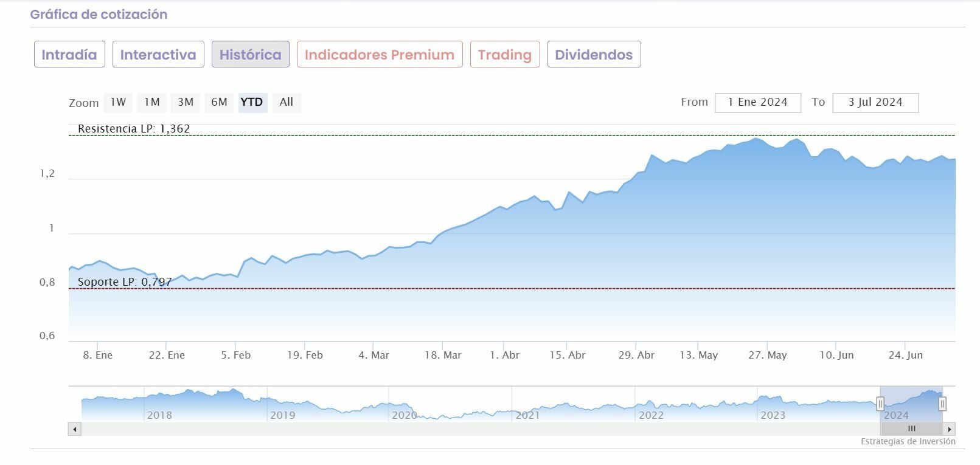Click the navigator scrollbar right arrow
The height and width of the screenshot is (465, 980).
[950, 429]
